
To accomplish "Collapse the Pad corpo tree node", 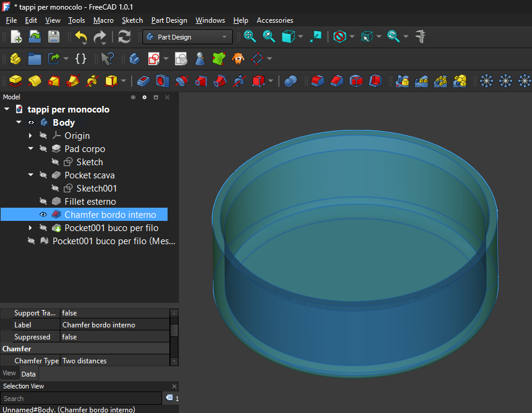I will coord(31,149).
